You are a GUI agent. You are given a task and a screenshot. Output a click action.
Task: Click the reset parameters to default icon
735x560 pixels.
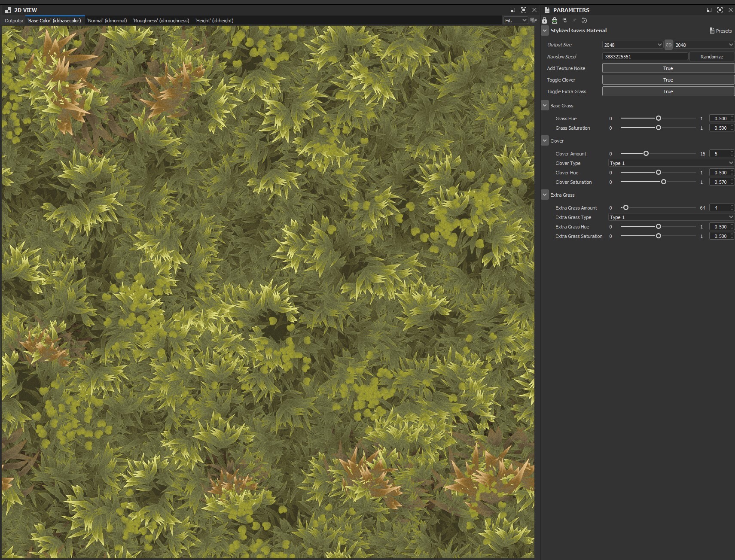coord(584,20)
